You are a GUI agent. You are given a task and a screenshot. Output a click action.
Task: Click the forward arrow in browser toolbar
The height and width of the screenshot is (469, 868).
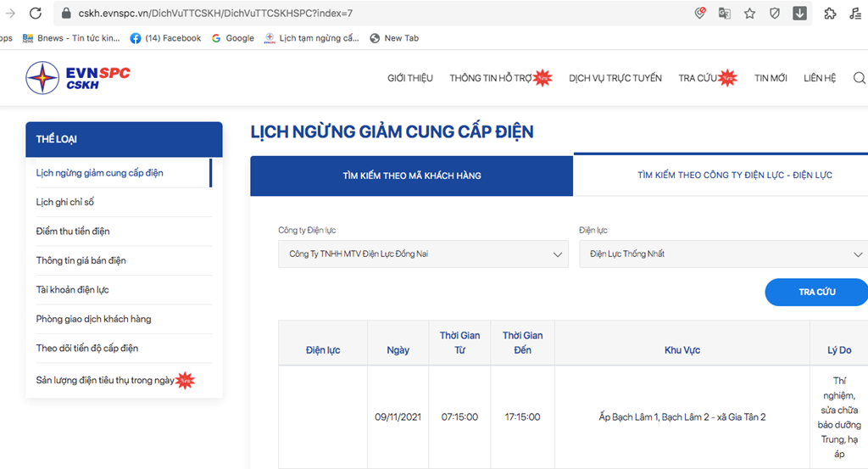(10, 14)
